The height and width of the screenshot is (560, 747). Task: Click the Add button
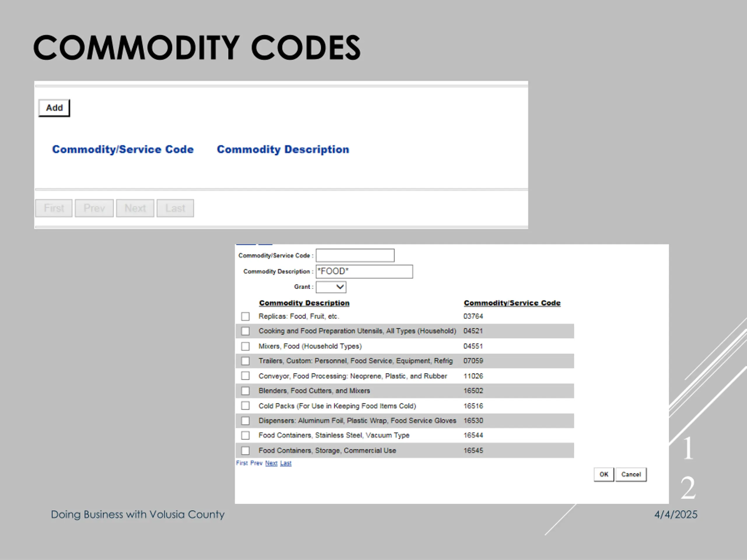click(54, 108)
